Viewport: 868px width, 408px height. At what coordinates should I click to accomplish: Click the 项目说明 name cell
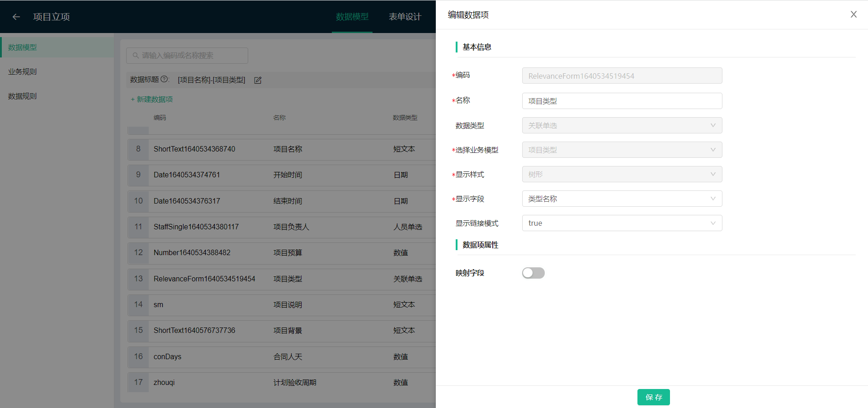click(288, 305)
